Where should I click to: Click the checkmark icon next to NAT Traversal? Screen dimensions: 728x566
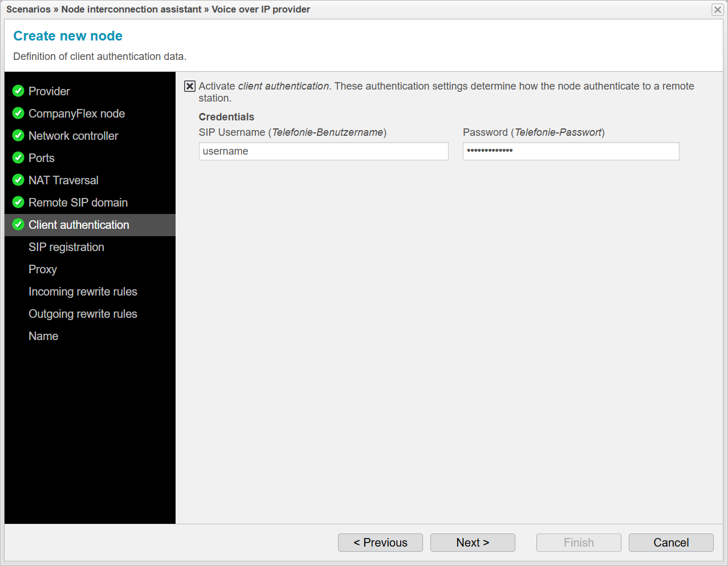[x=18, y=180]
